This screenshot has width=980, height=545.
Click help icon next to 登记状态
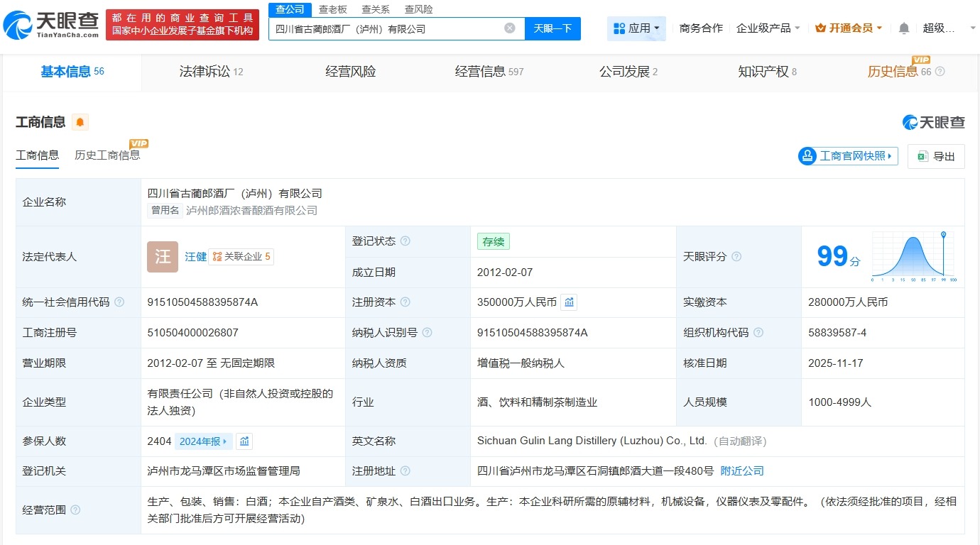(405, 241)
